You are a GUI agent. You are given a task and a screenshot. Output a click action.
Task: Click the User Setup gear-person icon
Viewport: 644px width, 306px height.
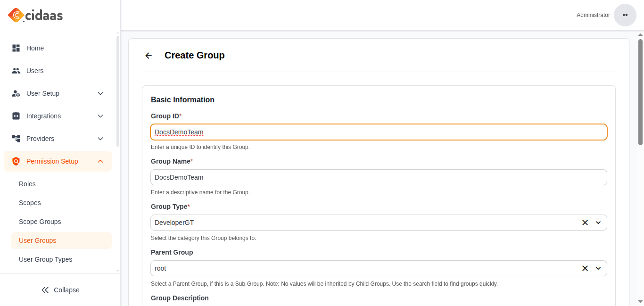coord(16,93)
